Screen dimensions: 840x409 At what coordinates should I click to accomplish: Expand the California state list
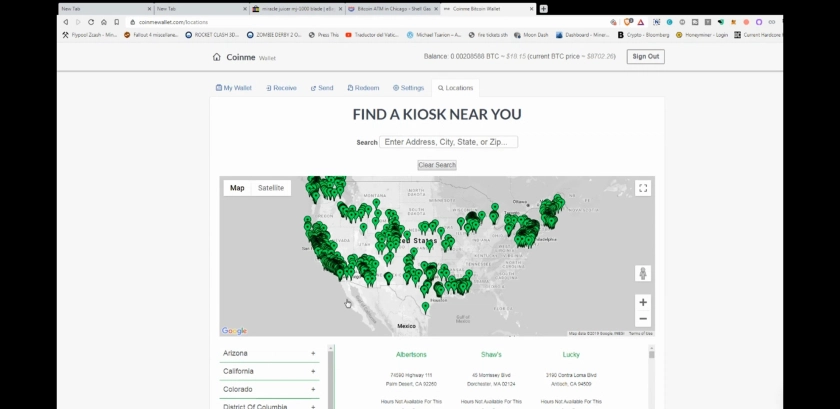(269, 371)
